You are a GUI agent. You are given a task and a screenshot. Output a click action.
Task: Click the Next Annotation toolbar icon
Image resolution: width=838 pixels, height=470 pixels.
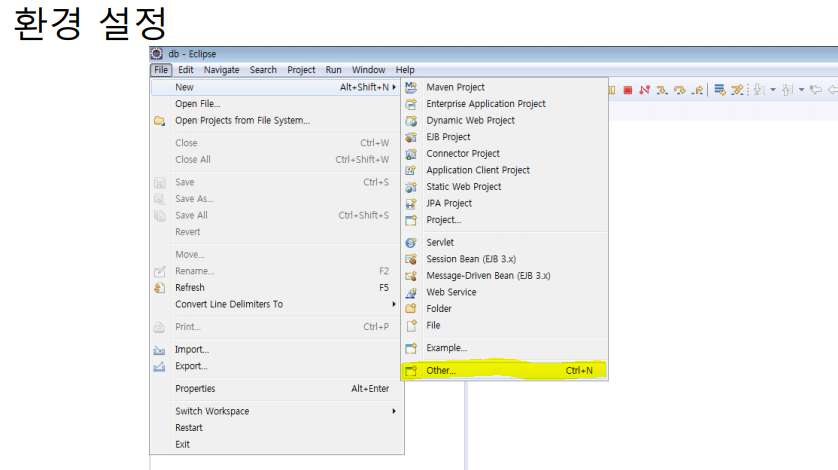tap(759, 90)
